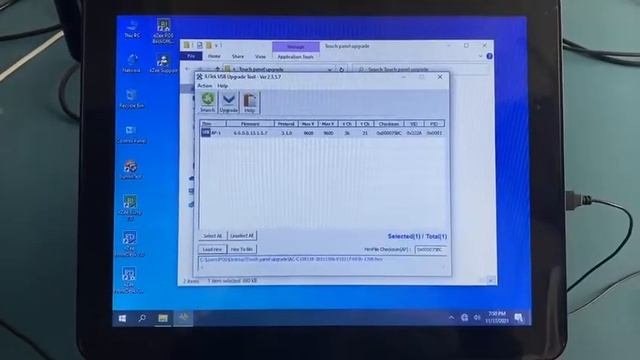640x360 pixels.
Task: Open the Network desktop icon
Action: pos(132,64)
